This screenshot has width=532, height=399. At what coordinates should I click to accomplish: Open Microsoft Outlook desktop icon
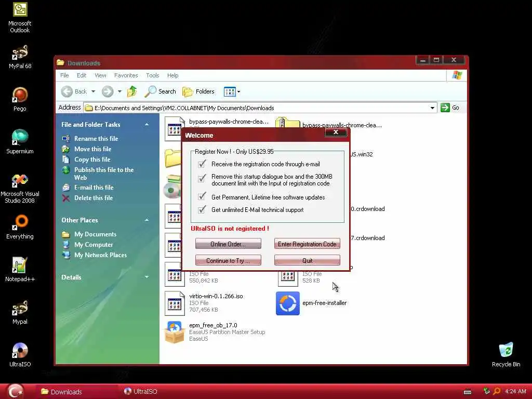[x=20, y=18]
